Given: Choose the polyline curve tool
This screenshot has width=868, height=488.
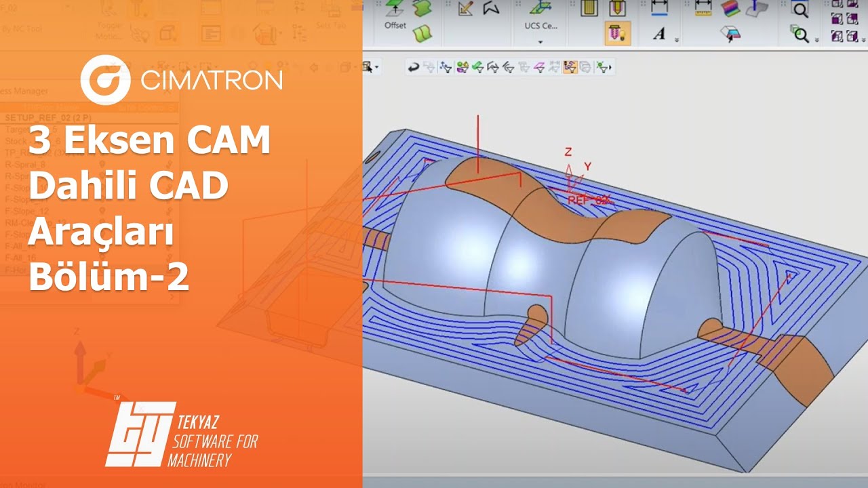Looking at the screenshot, I should tap(491, 8).
